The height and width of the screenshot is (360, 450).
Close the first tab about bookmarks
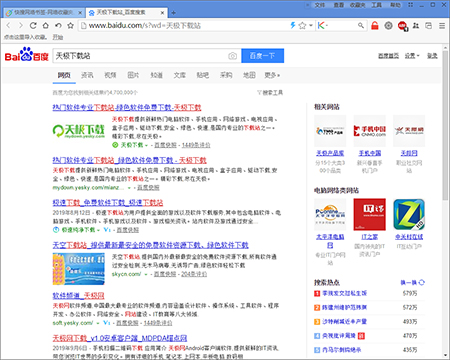pos(80,13)
